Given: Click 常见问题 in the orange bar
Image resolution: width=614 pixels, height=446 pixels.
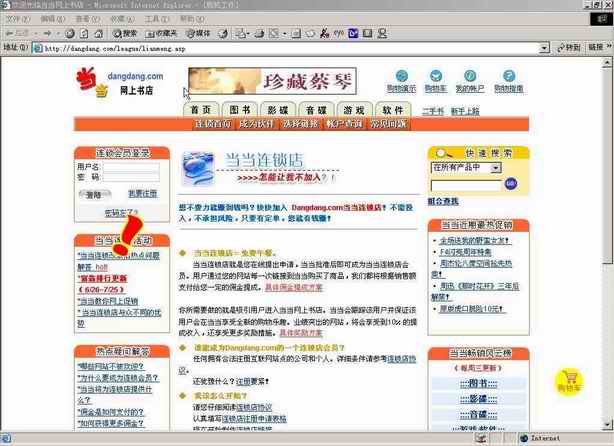Looking at the screenshot, I should [388, 124].
